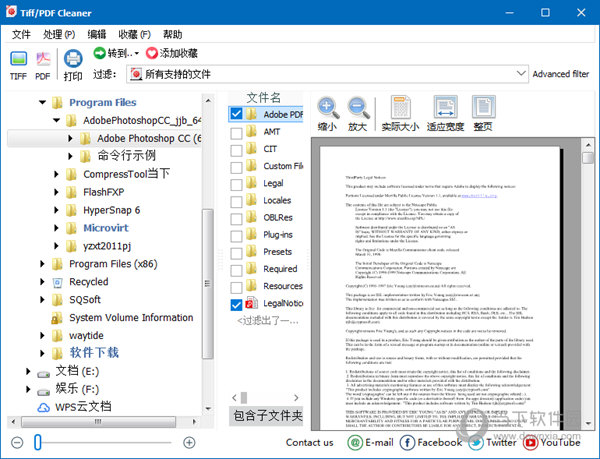Click the plus zoom icon bottom left
The height and width of the screenshot is (459, 600).
coord(189,443)
